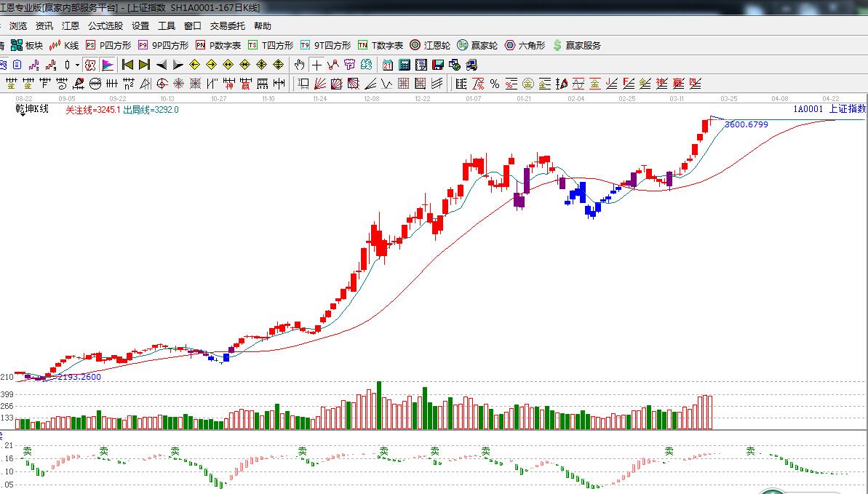Screen dimensions: 868x494
Task: Toggle the colored flag indicator button
Action: pos(108,64)
